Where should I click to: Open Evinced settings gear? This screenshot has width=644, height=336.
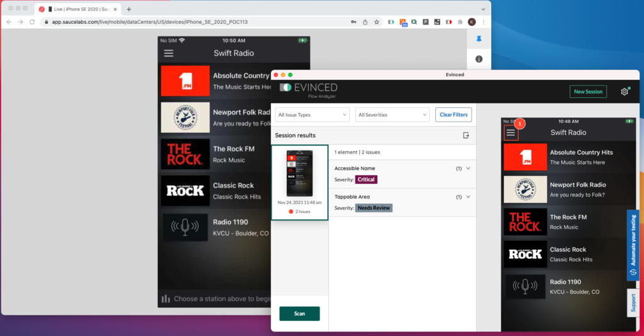[x=625, y=92]
